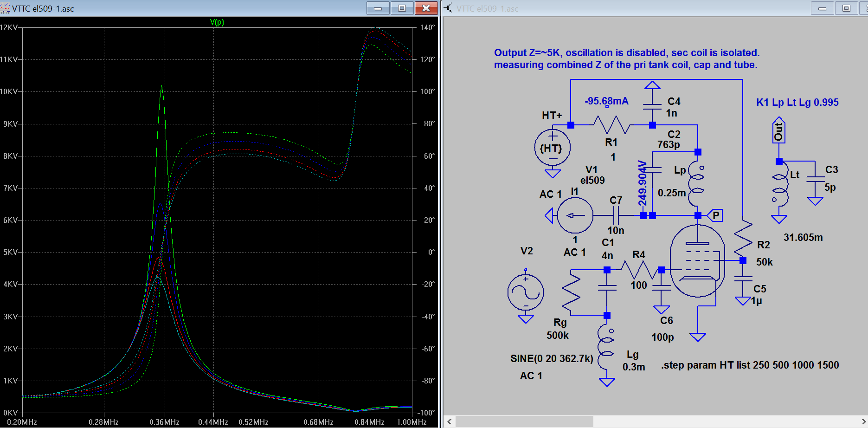Select inductor Lg coil symbol
868x428 pixels.
[606, 347]
